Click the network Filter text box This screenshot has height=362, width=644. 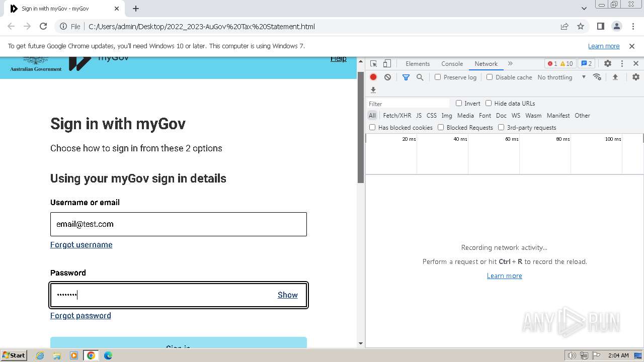[x=409, y=104]
